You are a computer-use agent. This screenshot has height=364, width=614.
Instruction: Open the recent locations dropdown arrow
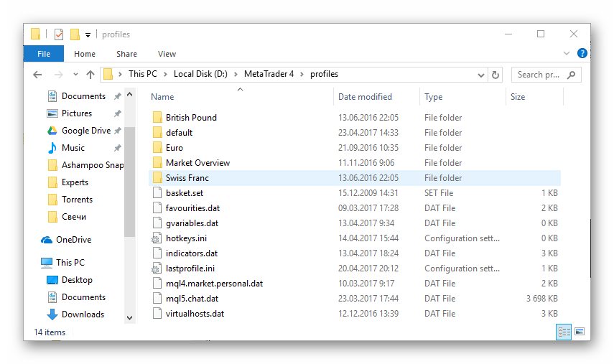[75, 75]
